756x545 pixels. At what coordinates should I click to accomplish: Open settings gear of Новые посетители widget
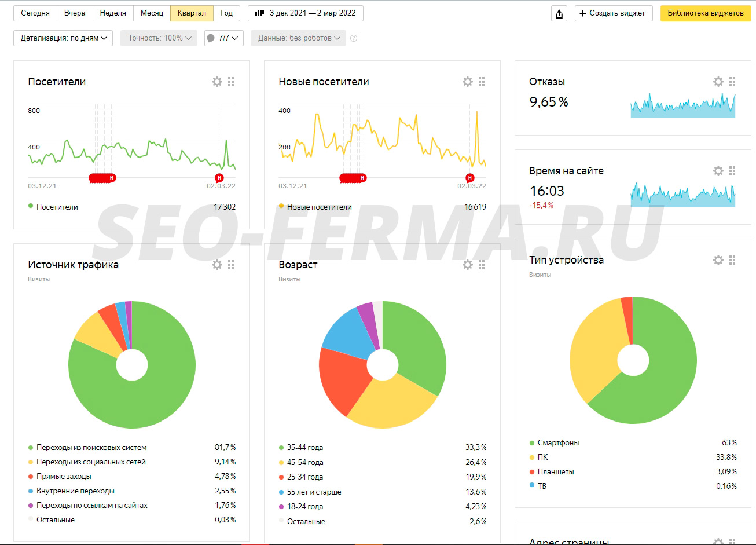[468, 82]
